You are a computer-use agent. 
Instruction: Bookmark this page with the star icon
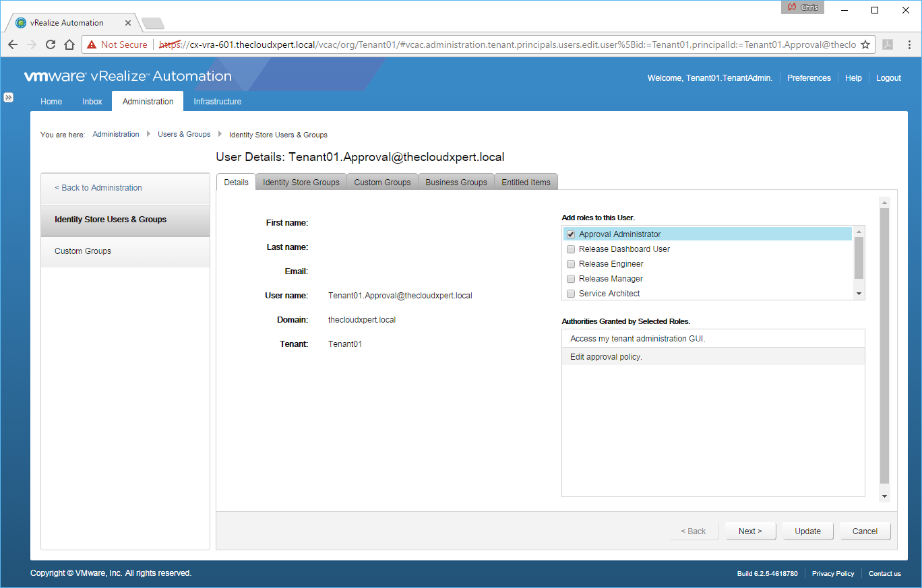[865, 44]
